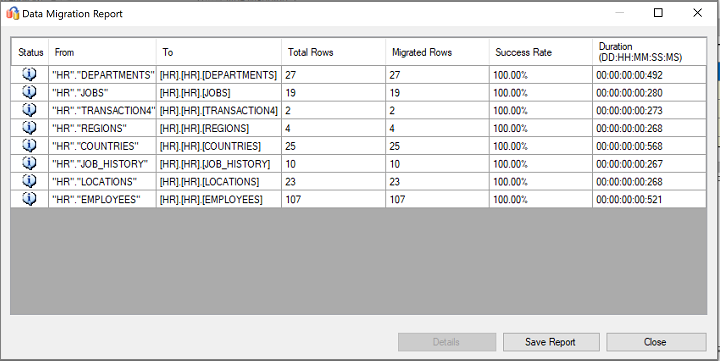Click the info status icon for EMPLOYEES row
Viewport: 720px width, 361px height.
[29, 198]
